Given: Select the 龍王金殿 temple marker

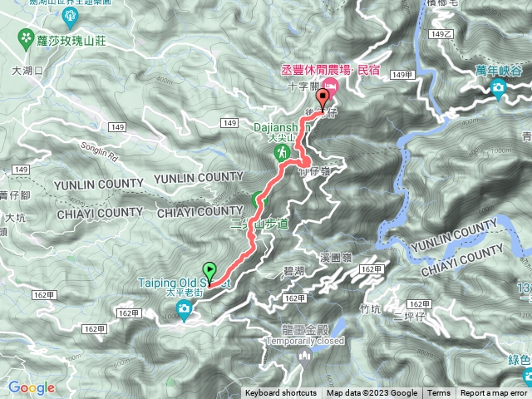Looking at the screenshot, I should 304,358.
